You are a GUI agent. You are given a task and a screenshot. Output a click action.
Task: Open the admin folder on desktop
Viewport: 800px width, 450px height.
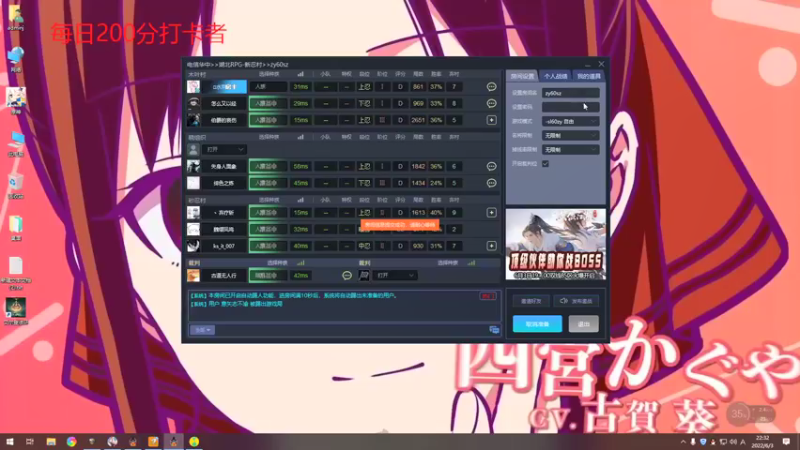(15, 18)
